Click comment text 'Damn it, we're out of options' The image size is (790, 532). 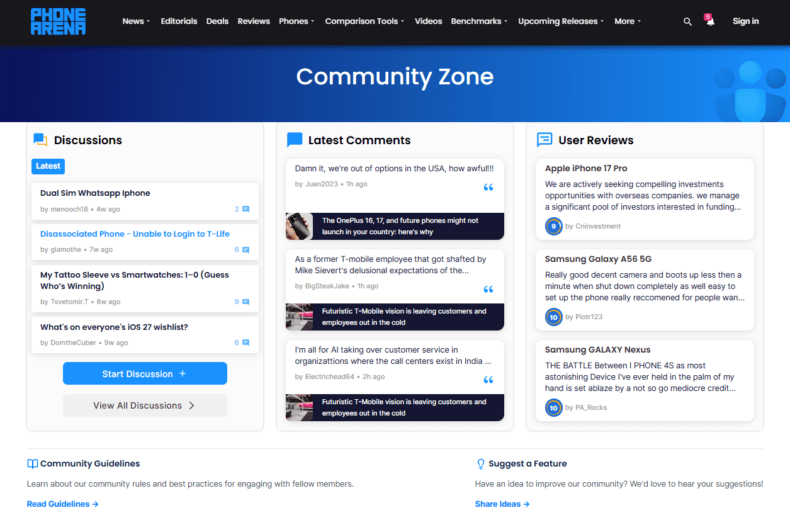tap(394, 169)
